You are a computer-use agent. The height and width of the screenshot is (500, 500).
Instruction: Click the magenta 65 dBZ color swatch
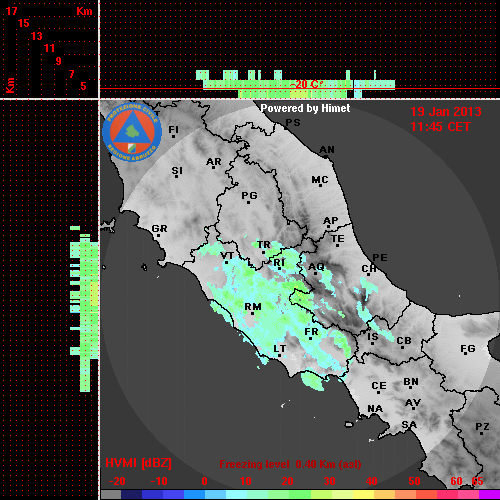pos(489,494)
